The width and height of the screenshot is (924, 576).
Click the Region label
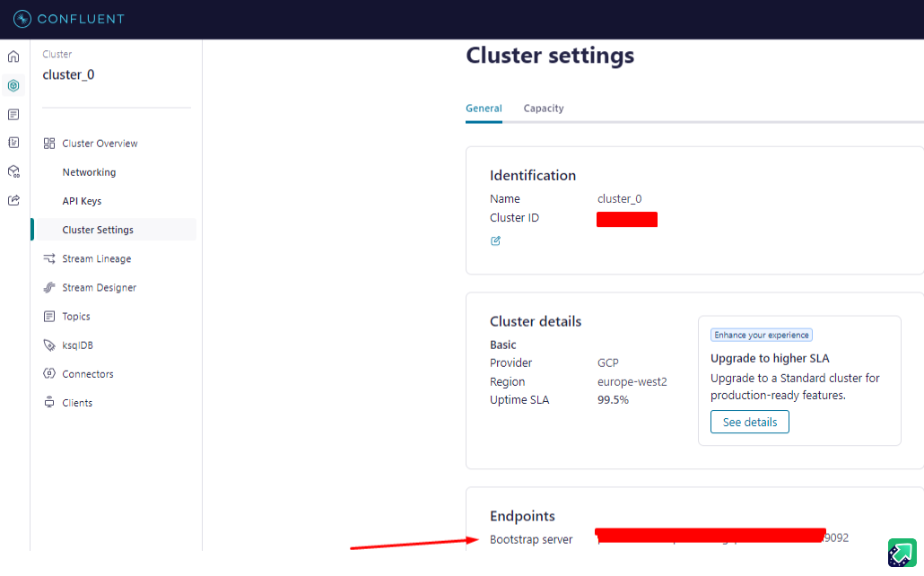coord(507,381)
